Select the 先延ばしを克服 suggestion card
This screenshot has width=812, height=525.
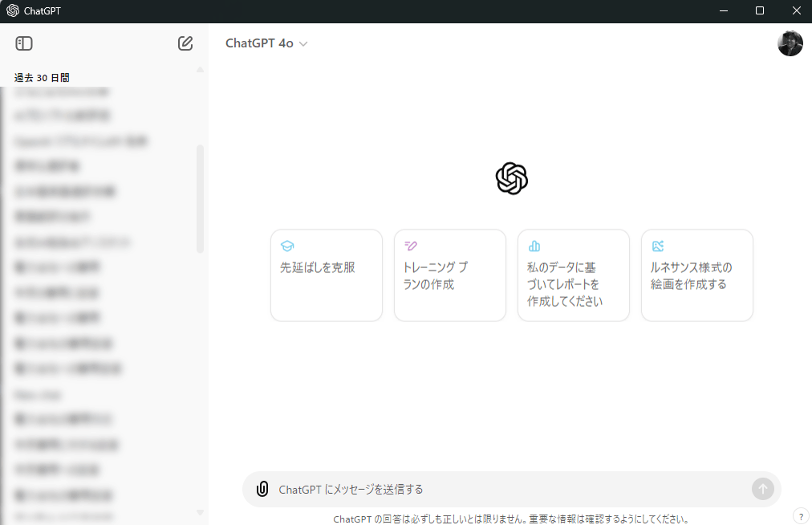pos(327,275)
